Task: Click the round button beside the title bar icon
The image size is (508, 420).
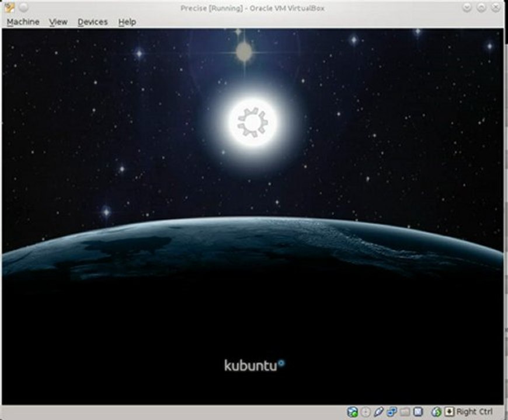Action: coord(23,7)
